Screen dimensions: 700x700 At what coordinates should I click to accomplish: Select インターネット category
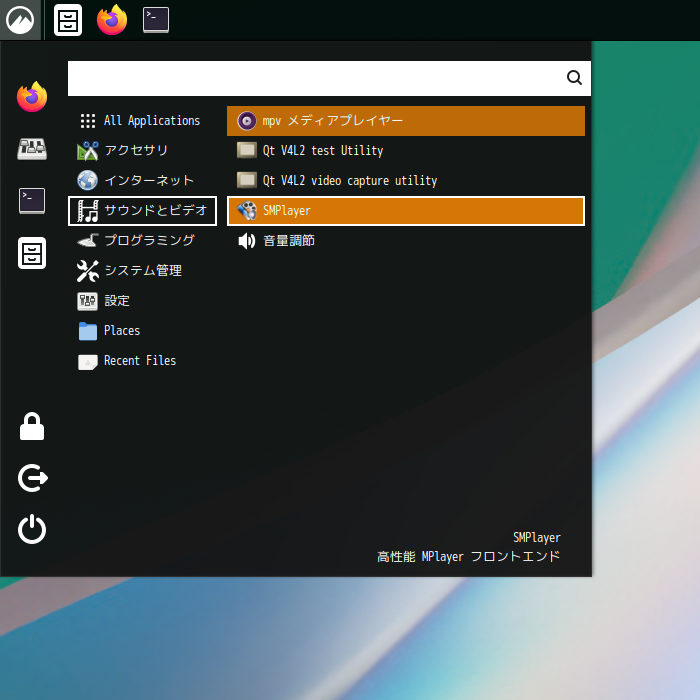point(142,180)
